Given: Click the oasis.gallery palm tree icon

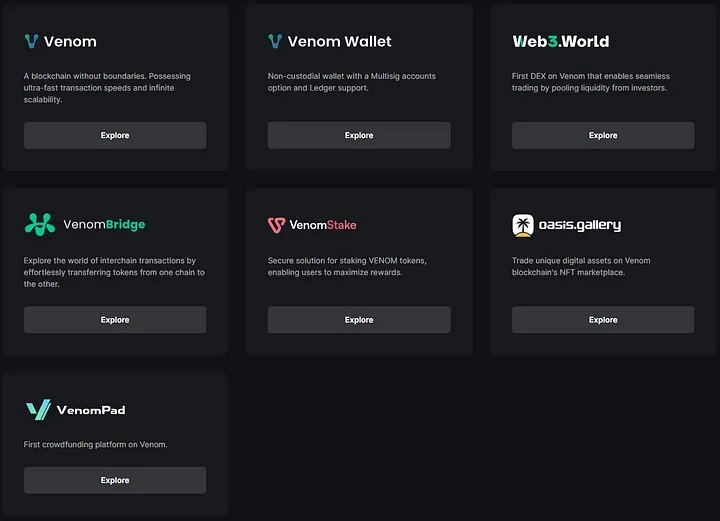Looking at the screenshot, I should (x=523, y=225).
